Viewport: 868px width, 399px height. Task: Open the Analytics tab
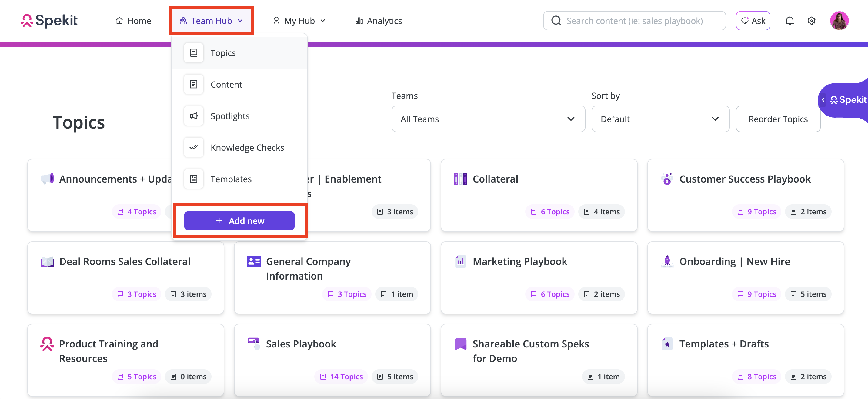(379, 21)
